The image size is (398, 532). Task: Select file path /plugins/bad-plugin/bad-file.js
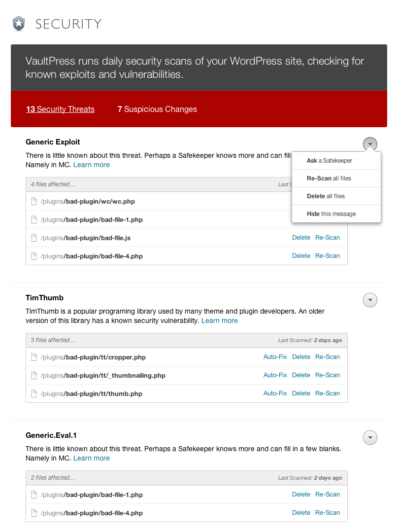(x=85, y=238)
